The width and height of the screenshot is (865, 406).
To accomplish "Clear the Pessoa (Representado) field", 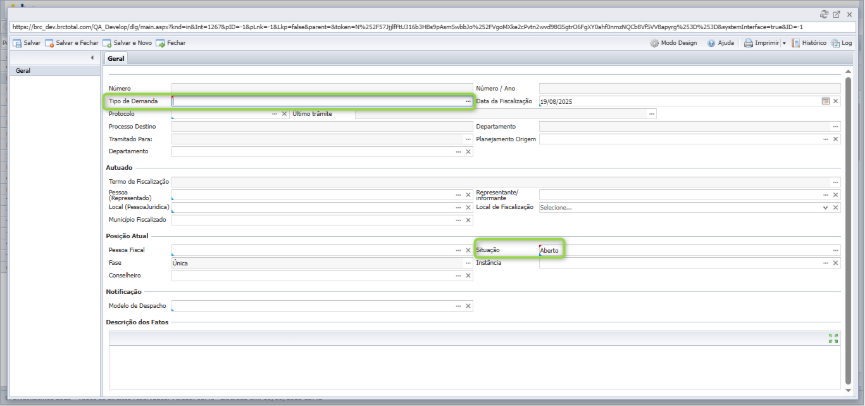I will point(468,195).
